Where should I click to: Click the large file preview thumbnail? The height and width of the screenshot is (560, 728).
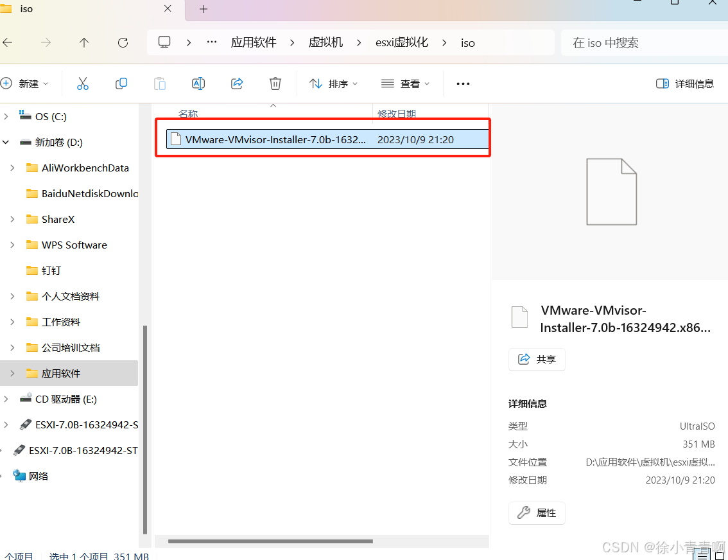tap(611, 192)
